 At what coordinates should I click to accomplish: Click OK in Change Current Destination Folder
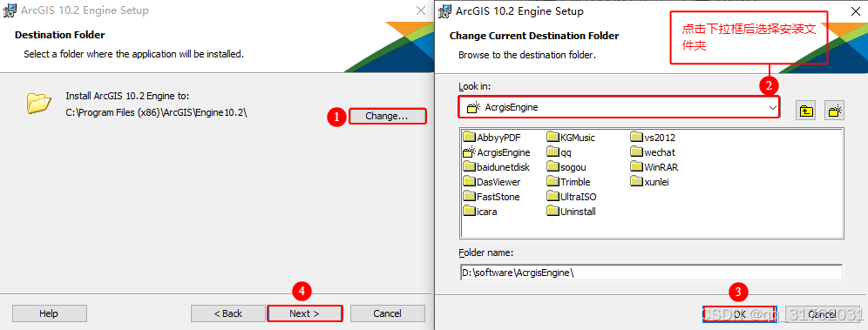[x=740, y=314]
